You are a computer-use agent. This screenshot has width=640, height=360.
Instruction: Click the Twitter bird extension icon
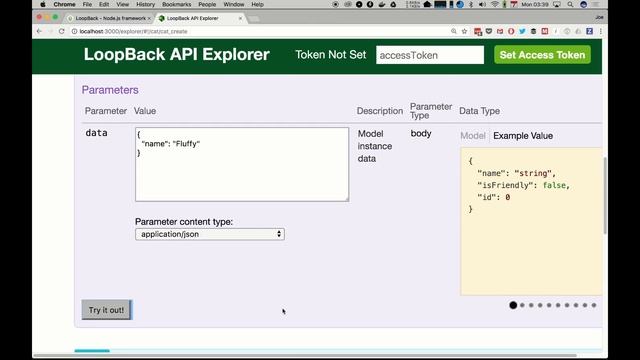(522, 31)
